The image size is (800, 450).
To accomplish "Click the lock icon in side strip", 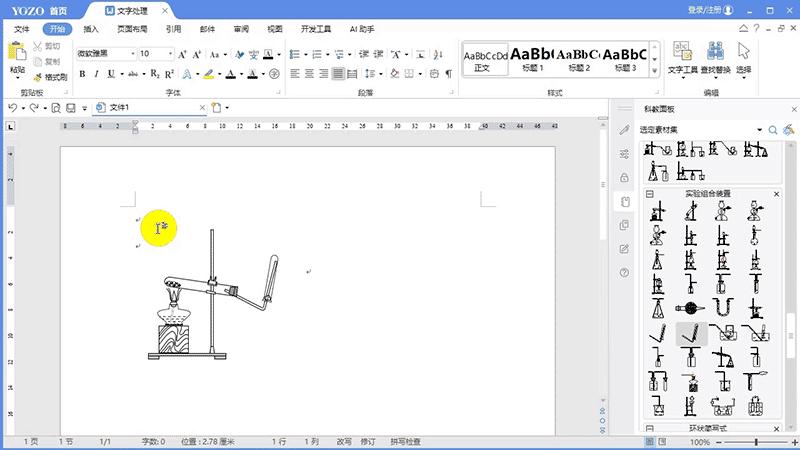I will tap(624, 177).
